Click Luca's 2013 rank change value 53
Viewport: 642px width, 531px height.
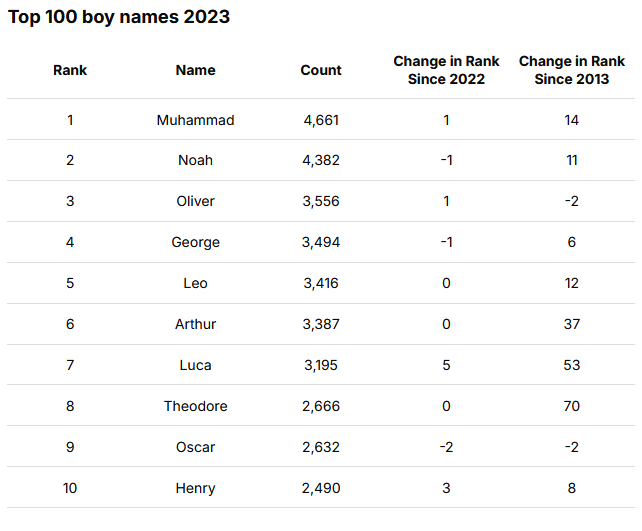572,365
